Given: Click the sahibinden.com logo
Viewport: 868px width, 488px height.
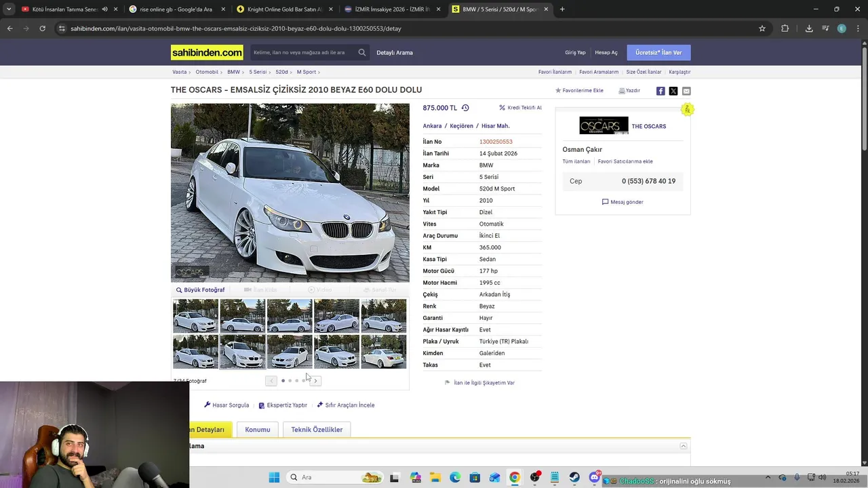Looking at the screenshot, I should coord(207,52).
